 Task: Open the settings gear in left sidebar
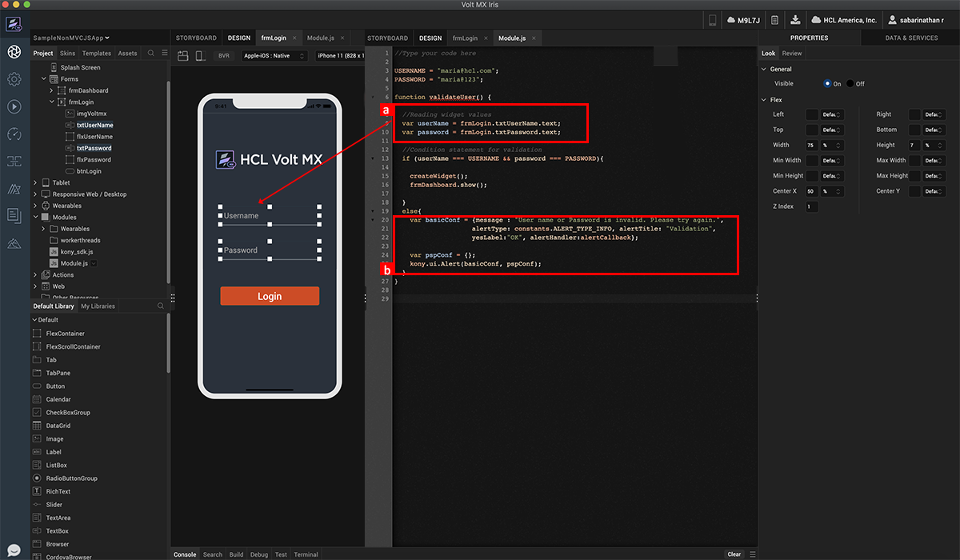click(x=14, y=79)
